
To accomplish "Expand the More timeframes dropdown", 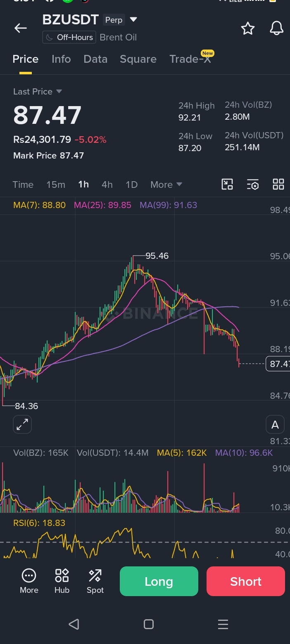I will tap(166, 185).
